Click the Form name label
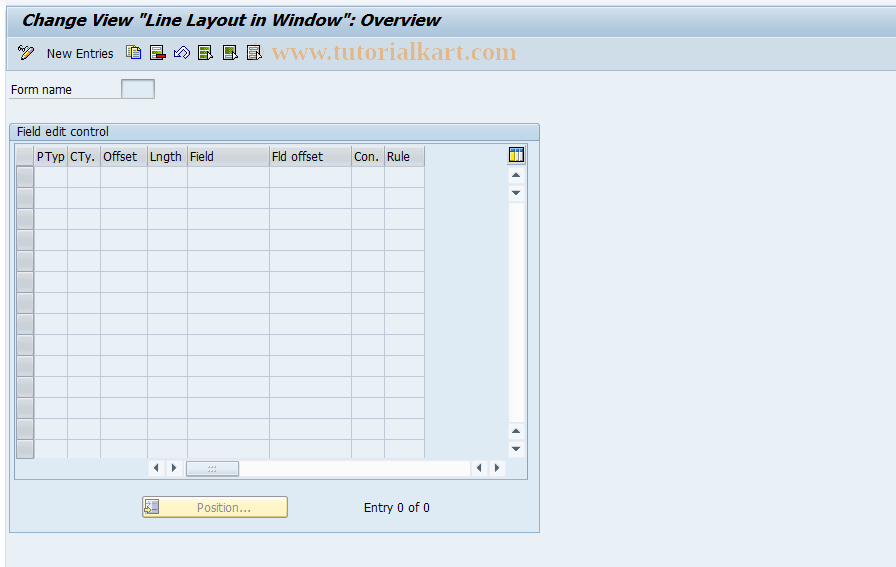896x567 pixels. click(41, 90)
